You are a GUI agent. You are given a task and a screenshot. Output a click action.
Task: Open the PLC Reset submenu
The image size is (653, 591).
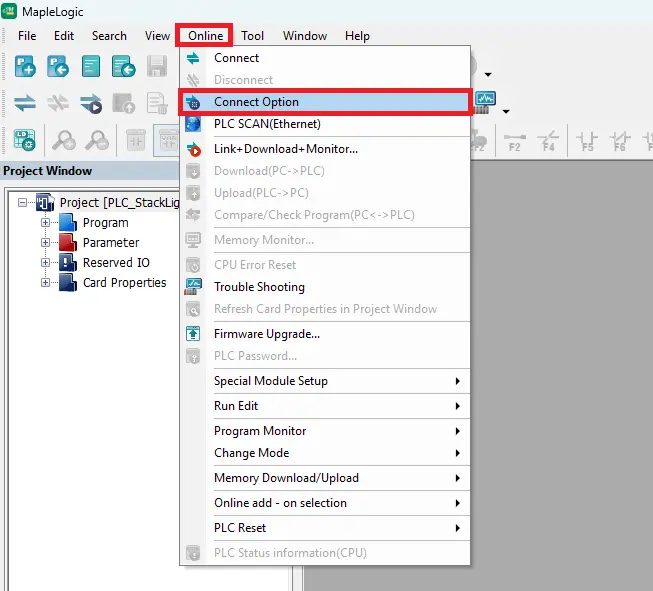(x=325, y=528)
